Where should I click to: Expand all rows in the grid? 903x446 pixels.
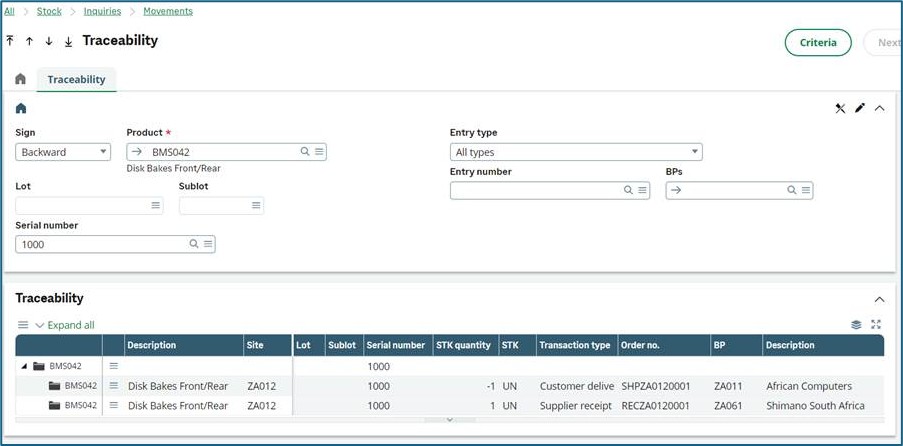click(x=66, y=325)
